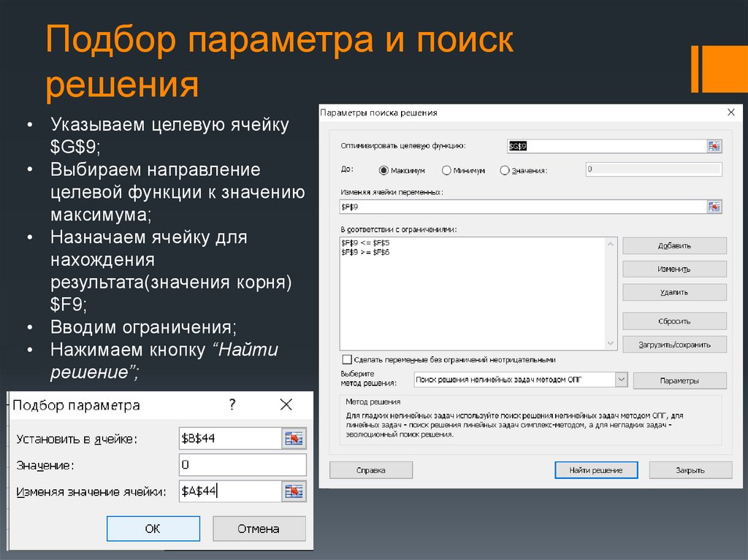
Task: Click range selector icon for variable cells $F$9
Action: coord(714,207)
